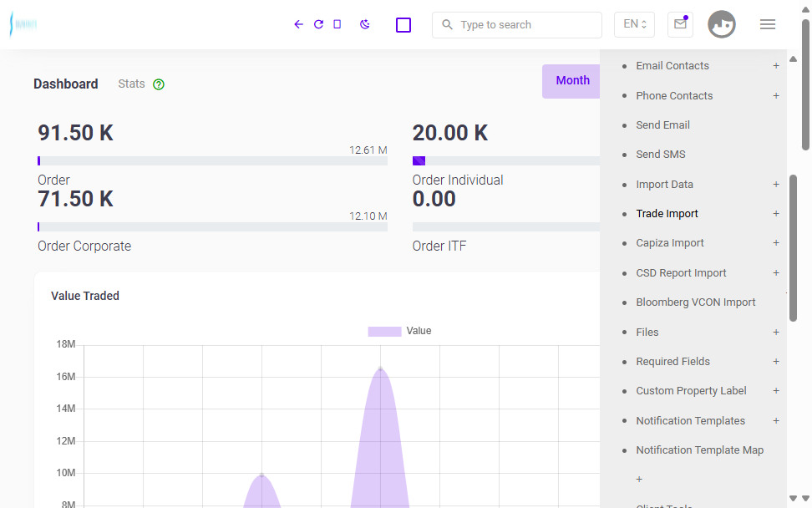Click the Order progress bar
The height and width of the screenshot is (508, 812).
tap(212, 161)
